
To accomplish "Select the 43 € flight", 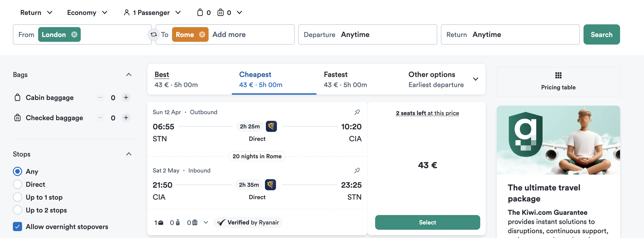I will 427,222.
